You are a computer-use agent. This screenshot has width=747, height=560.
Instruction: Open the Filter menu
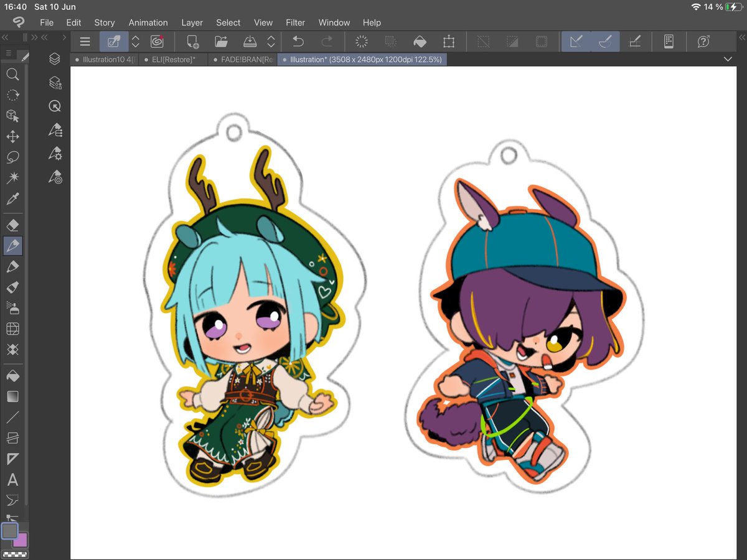click(x=296, y=22)
